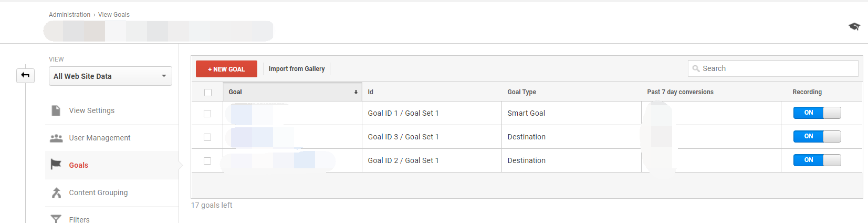Click the User Management people icon

click(56, 138)
